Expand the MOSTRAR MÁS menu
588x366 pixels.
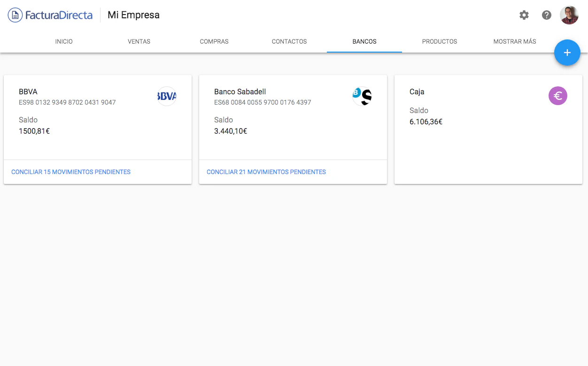click(515, 41)
